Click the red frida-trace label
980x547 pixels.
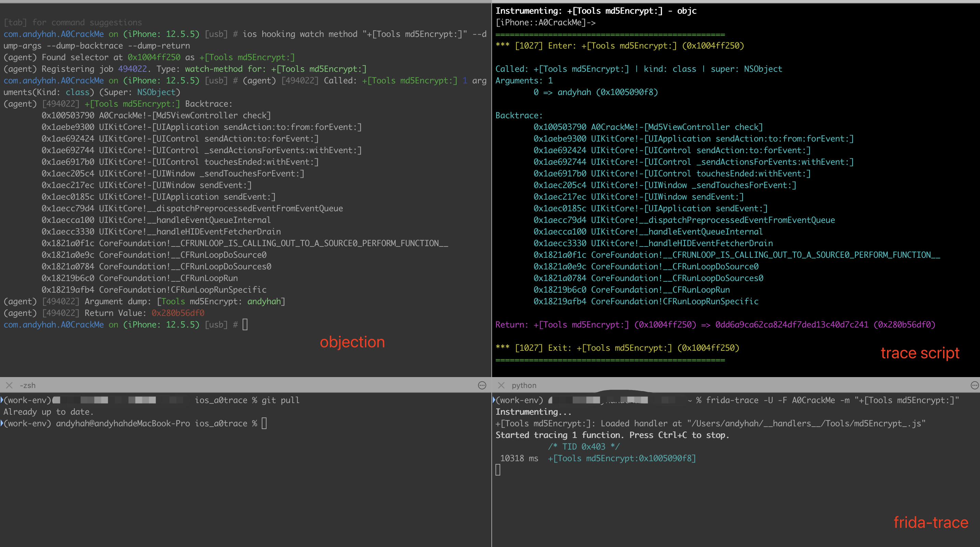(x=930, y=522)
